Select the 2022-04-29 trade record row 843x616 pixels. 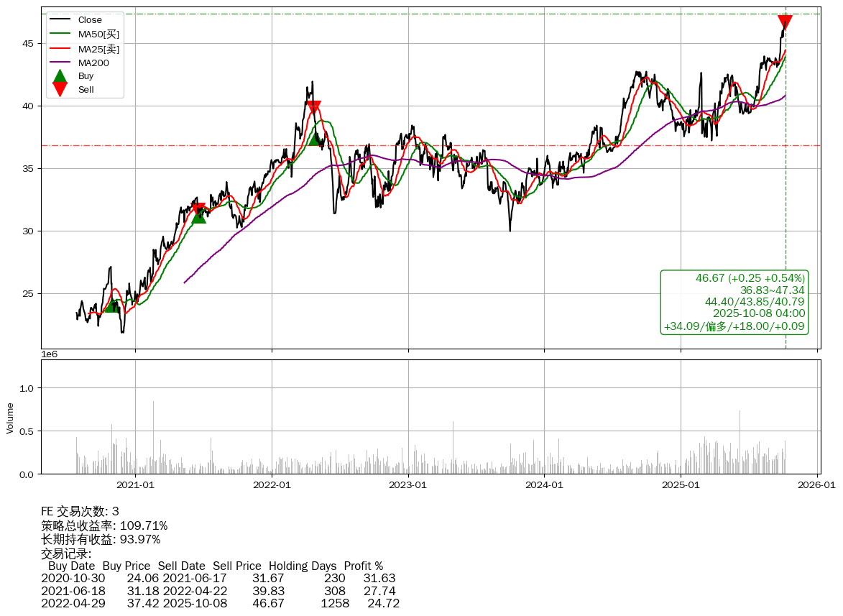pos(220,603)
